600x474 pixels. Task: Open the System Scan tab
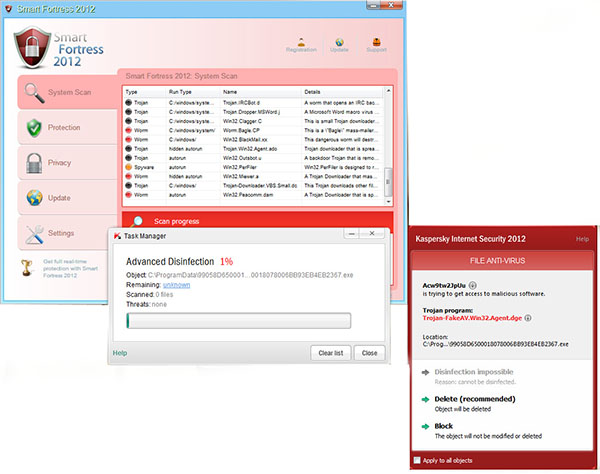tap(68, 92)
